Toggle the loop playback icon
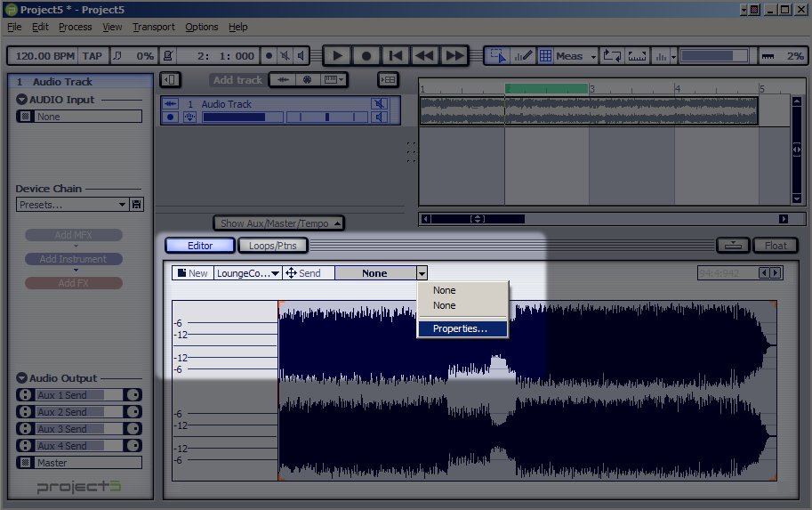This screenshot has width=812, height=510. point(612,56)
